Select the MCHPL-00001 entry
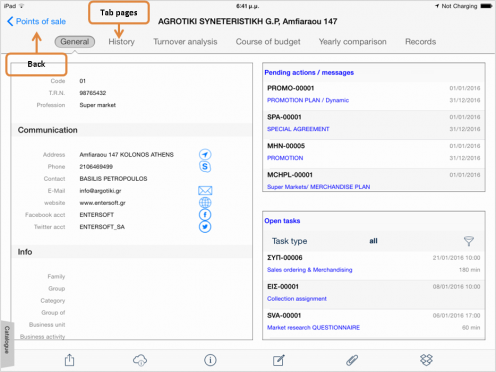496x372 pixels. click(x=374, y=180)
